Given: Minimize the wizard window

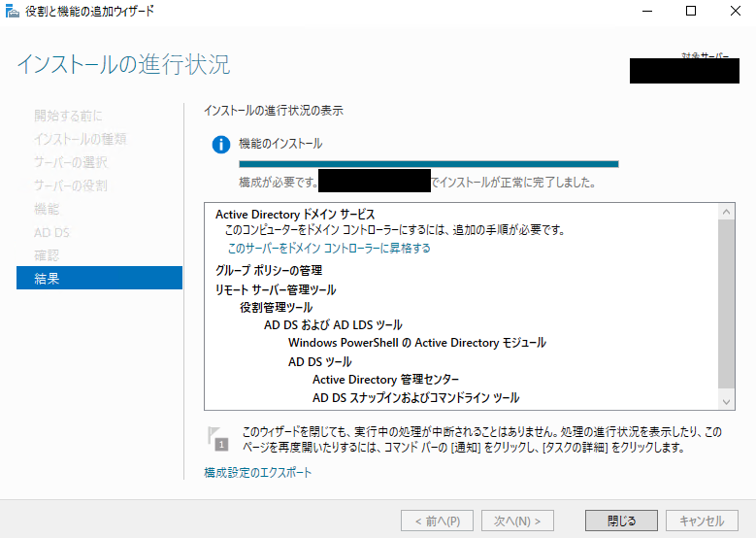Looking at the screenshot, I should (647, 11).
